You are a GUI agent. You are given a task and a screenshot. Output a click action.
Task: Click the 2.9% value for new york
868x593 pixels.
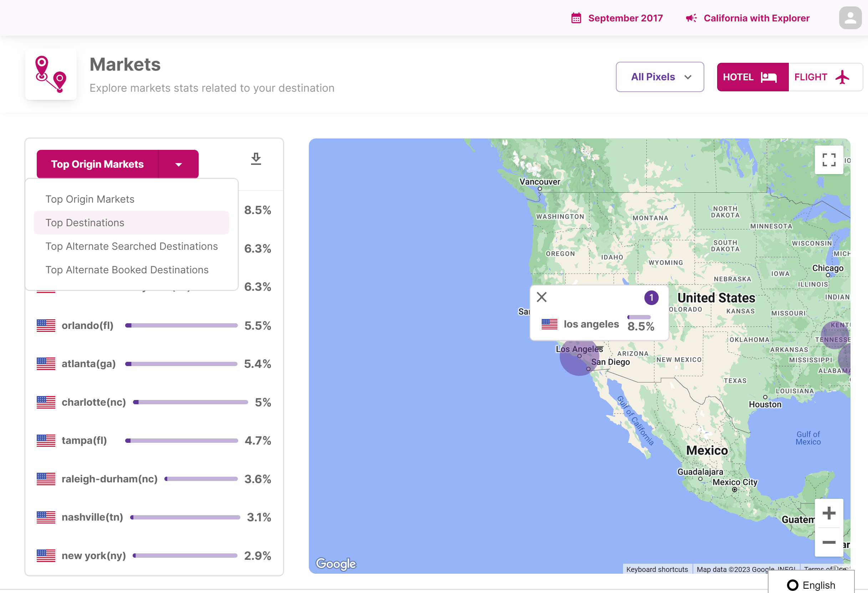258,556
